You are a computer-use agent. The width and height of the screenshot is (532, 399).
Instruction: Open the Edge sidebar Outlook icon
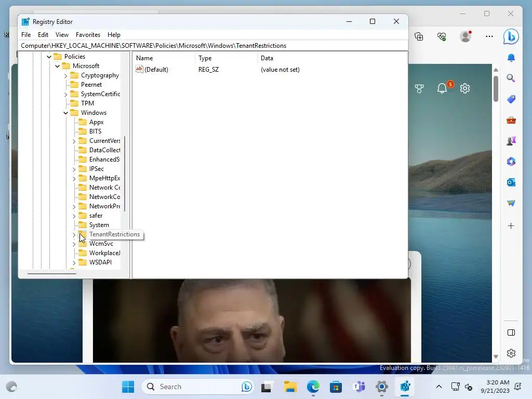point(511,182)
